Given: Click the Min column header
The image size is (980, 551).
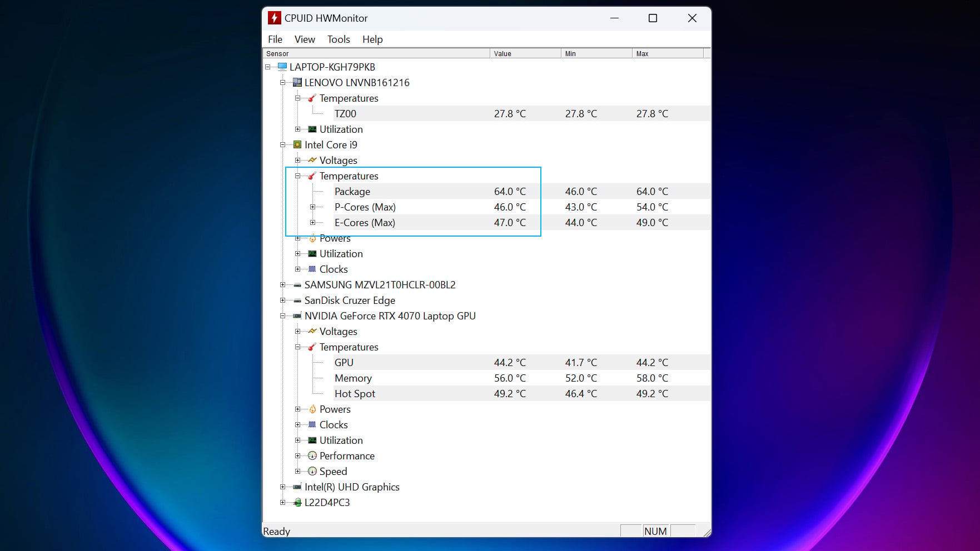Looking at the screenshot, I should pos(596,53).
